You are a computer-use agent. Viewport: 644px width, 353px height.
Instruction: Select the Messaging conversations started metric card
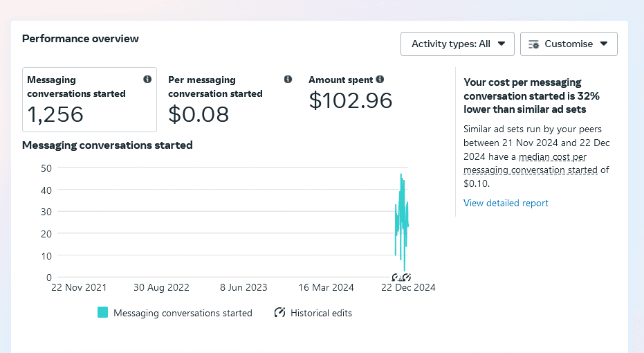(89, 100)
